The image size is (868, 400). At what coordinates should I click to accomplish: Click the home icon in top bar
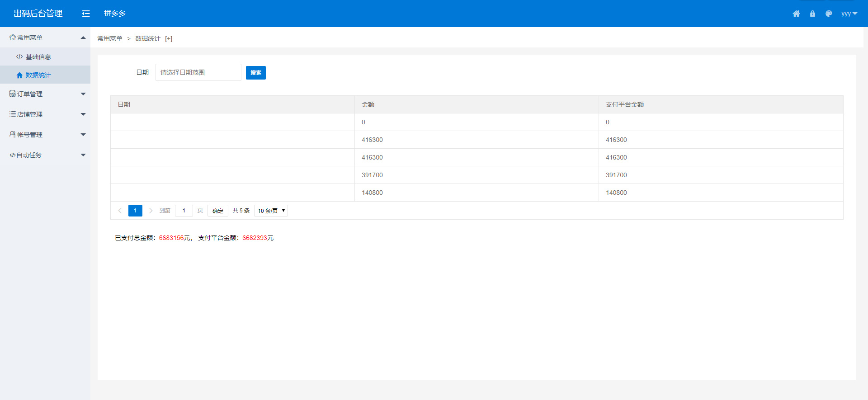click(x=796, y=14)
